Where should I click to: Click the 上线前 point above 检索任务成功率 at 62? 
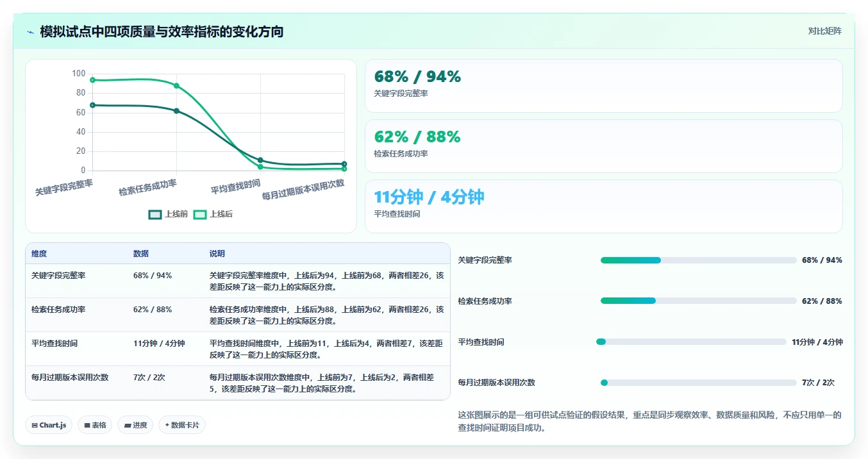click(176, 111)
